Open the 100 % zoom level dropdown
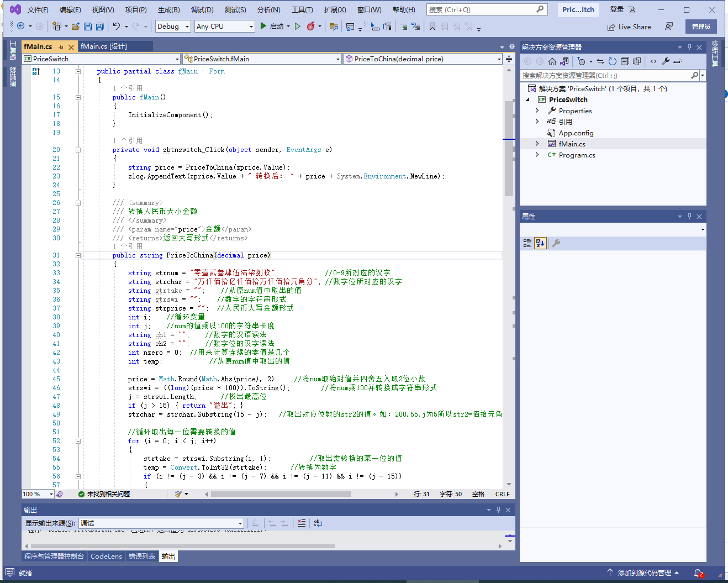Screen dimensions: 728x583 click(x=38, y=494)
